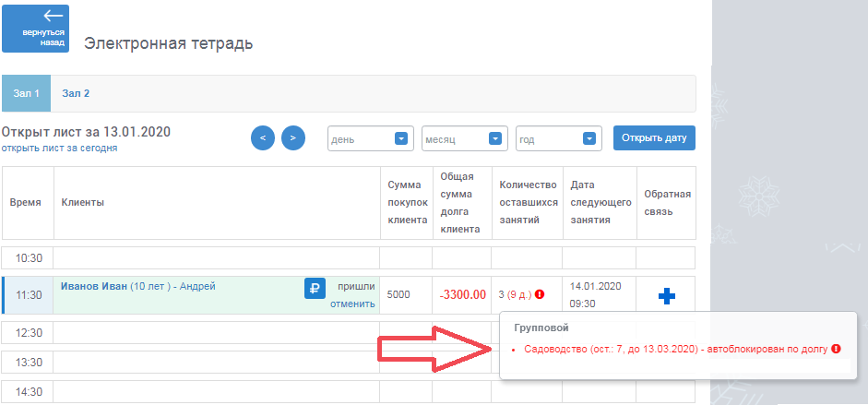Click the debt amount -3300.00

tap(463, 295)
